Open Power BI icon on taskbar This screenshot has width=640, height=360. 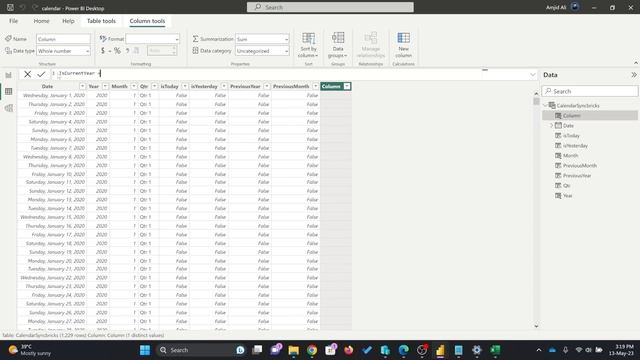pyautogui.click(x=440, y=350)
